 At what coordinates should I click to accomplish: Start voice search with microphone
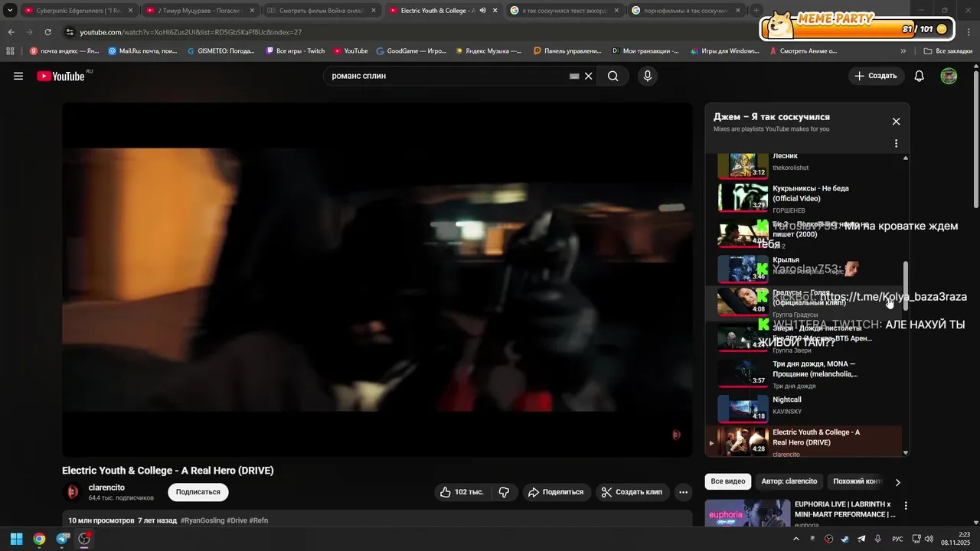(x=648, y=77)
